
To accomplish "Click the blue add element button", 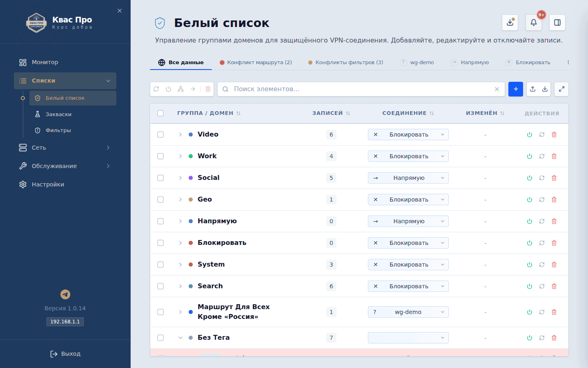I will coord(516,89).
